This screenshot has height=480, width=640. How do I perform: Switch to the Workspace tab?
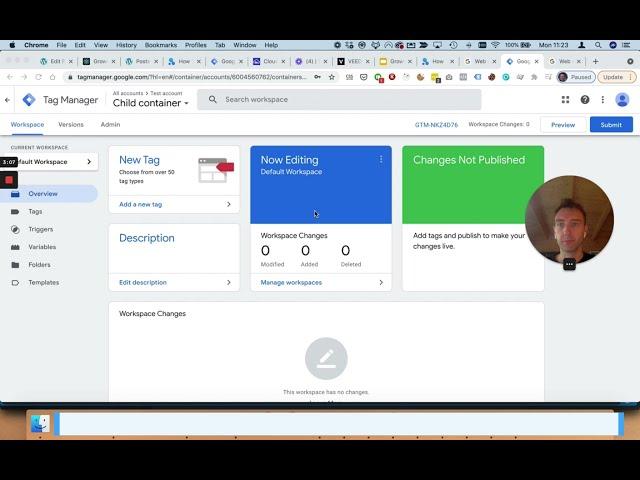point(27,124)
